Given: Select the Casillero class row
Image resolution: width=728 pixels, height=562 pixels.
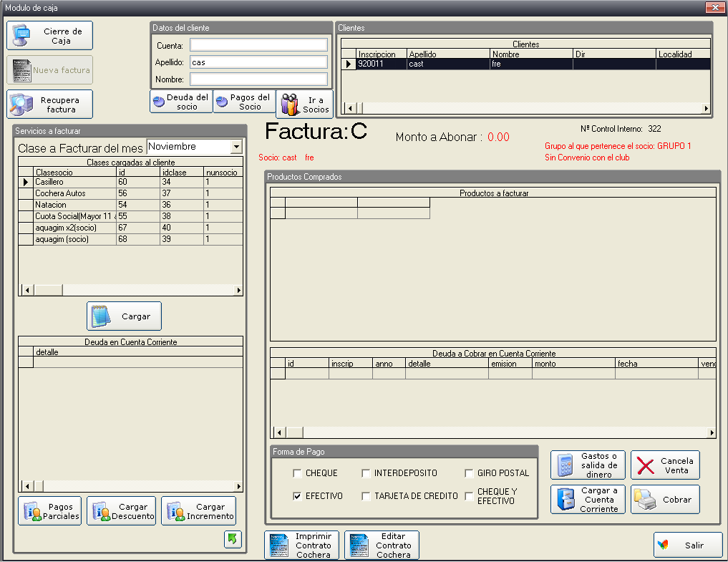Looking at the screenshot, I should click(130, 182).
